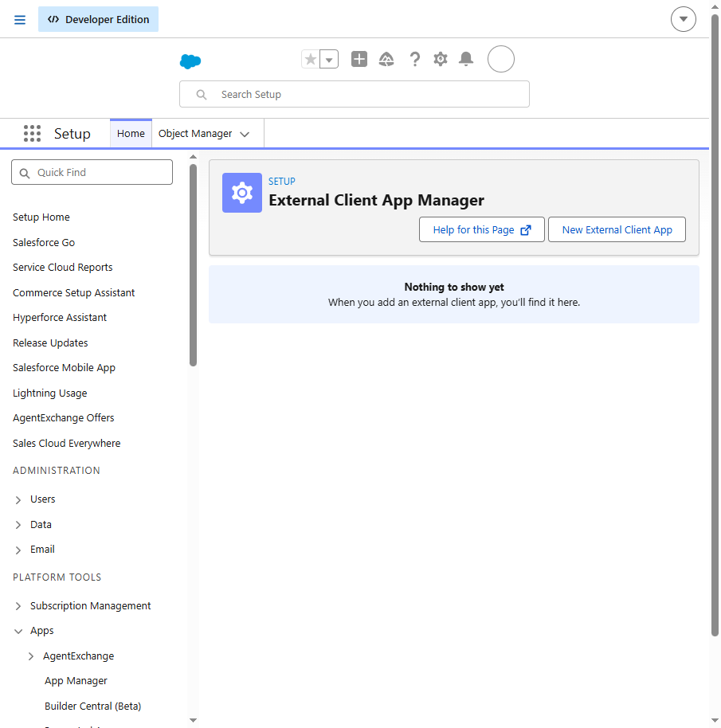Click the external link icon on Help button

click(x=526, y=230)
